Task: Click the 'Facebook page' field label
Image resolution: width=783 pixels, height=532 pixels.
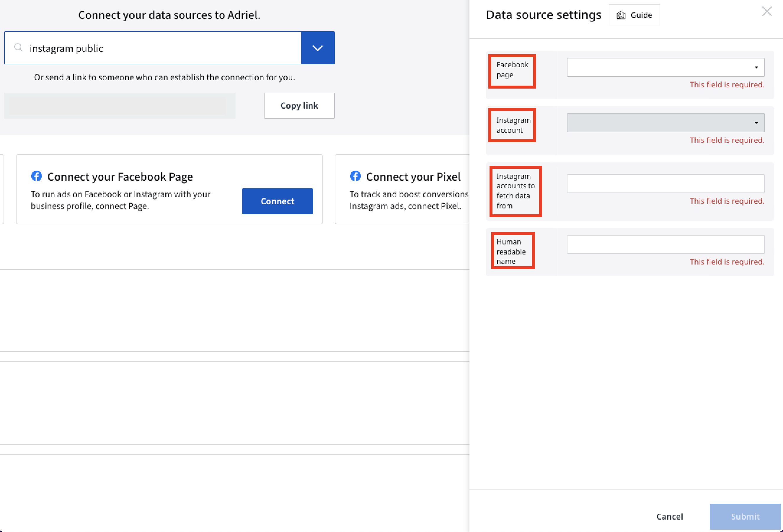Action: [512, 69]
